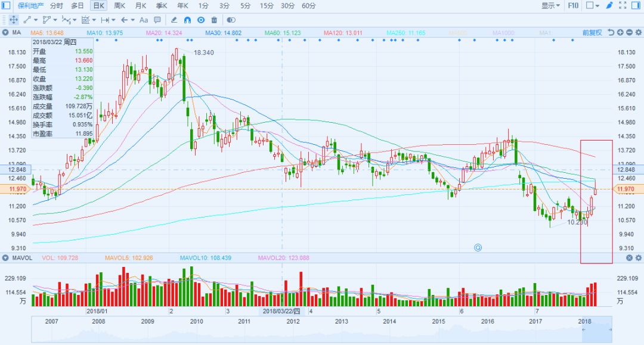
Task: Switch to 15分 fifteen-minute chart
Action: [x=267, y=6]
